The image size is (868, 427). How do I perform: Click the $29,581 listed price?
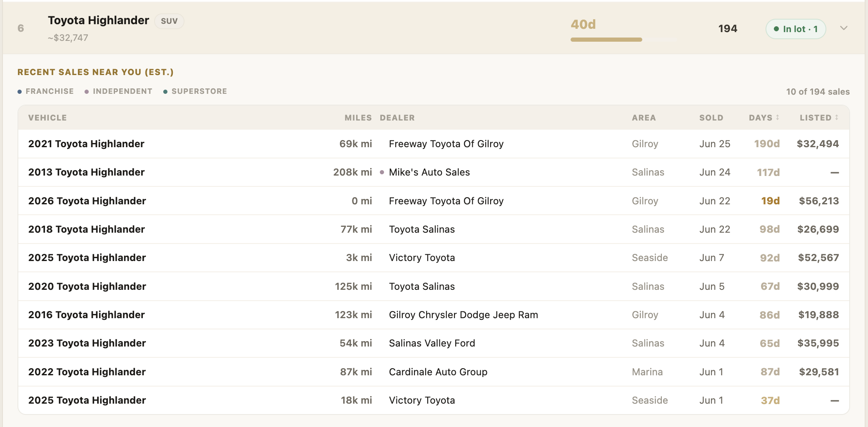coord(819,372)
